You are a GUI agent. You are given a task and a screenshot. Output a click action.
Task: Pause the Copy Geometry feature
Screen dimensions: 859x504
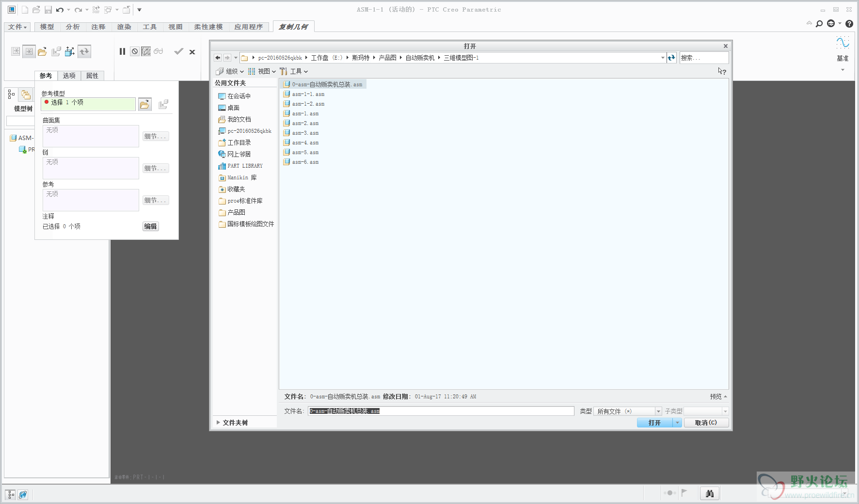122,51
